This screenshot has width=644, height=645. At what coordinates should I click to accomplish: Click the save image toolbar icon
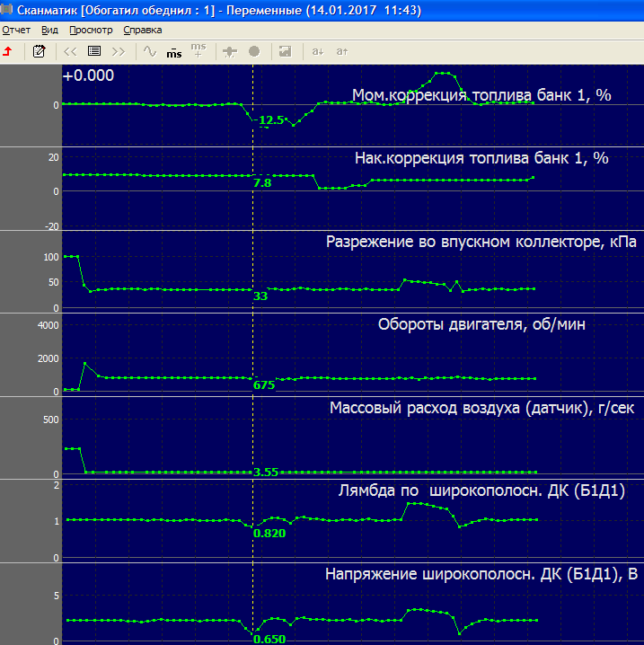point(285,51)
